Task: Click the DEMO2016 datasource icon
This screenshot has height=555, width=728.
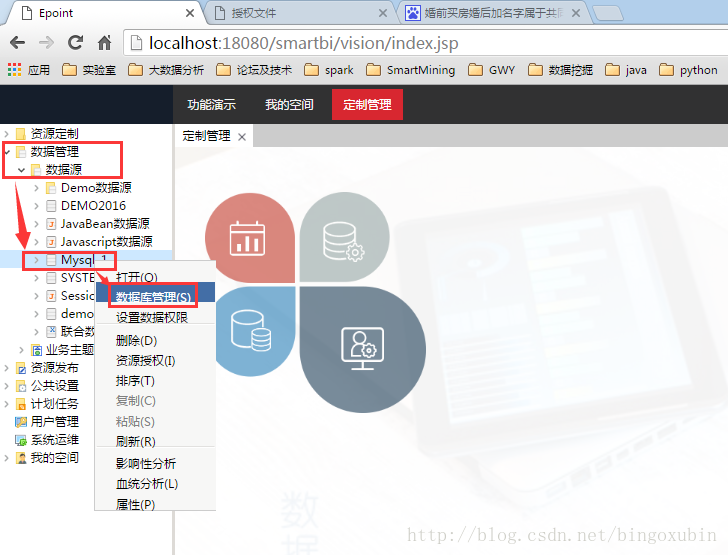Action: pos(52,206)
